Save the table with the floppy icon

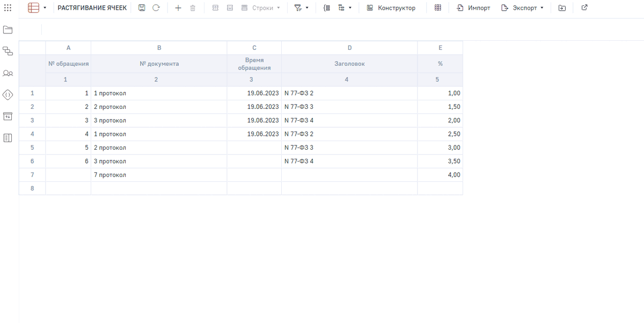(142, 8)
